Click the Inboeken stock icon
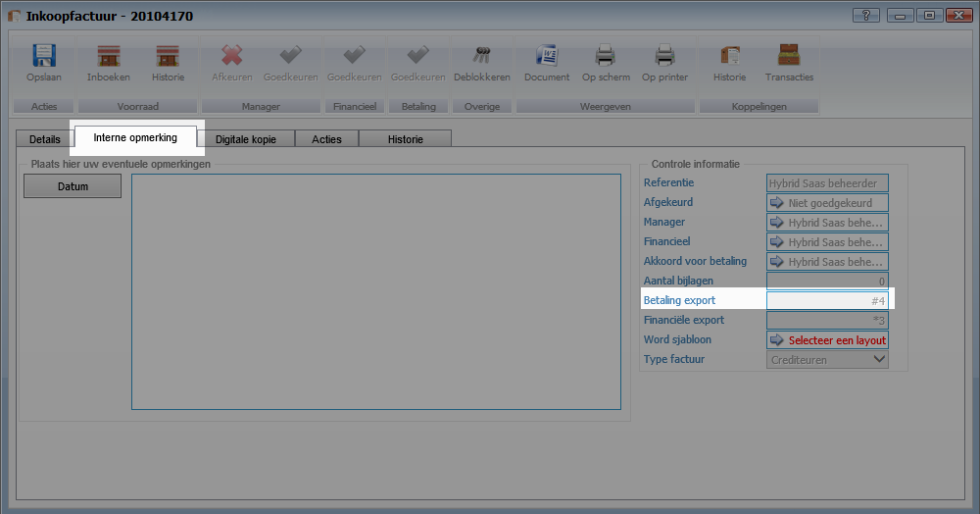The width and height of the screenshot is (980, 514). [x=108, y=57]
